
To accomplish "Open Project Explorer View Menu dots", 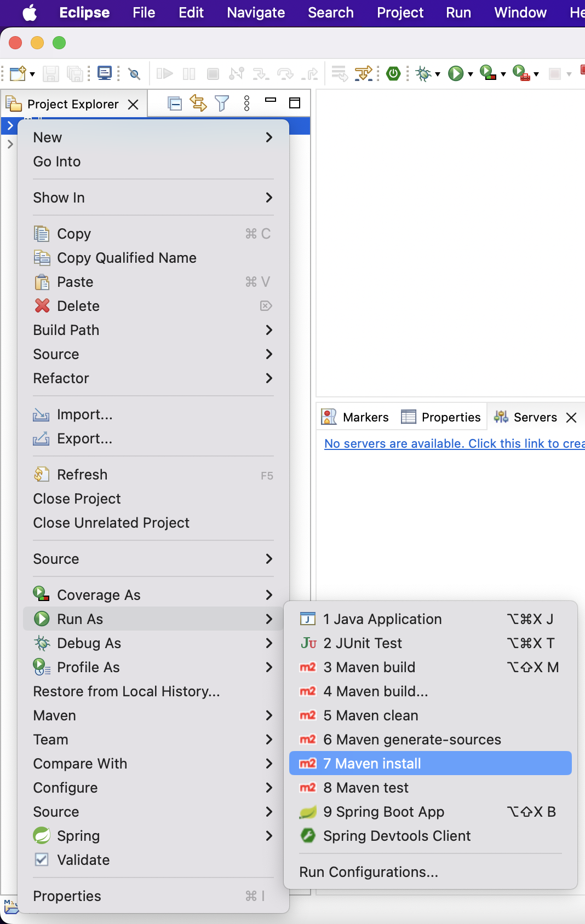I will 247,103.
